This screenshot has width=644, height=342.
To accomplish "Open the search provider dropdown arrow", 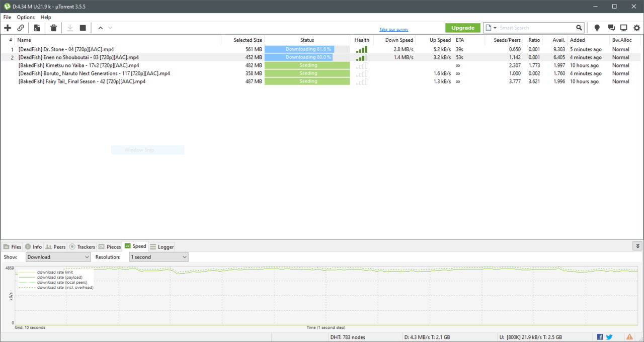I will [x=495, y=28].
